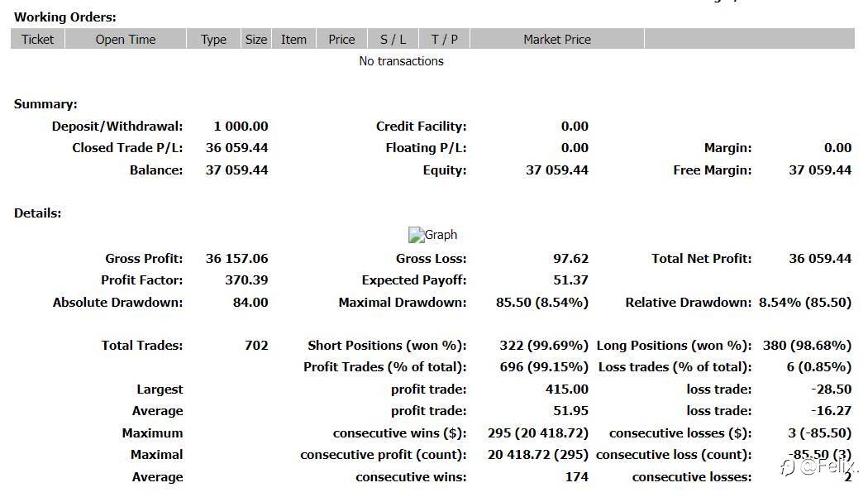Select the Total Net Profit value

click(x=820, y=259)
